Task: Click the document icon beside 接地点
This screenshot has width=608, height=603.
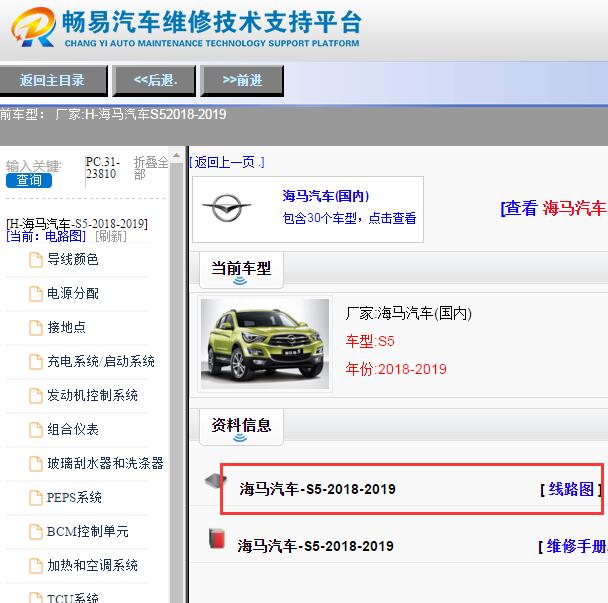Action: [36, 328]
